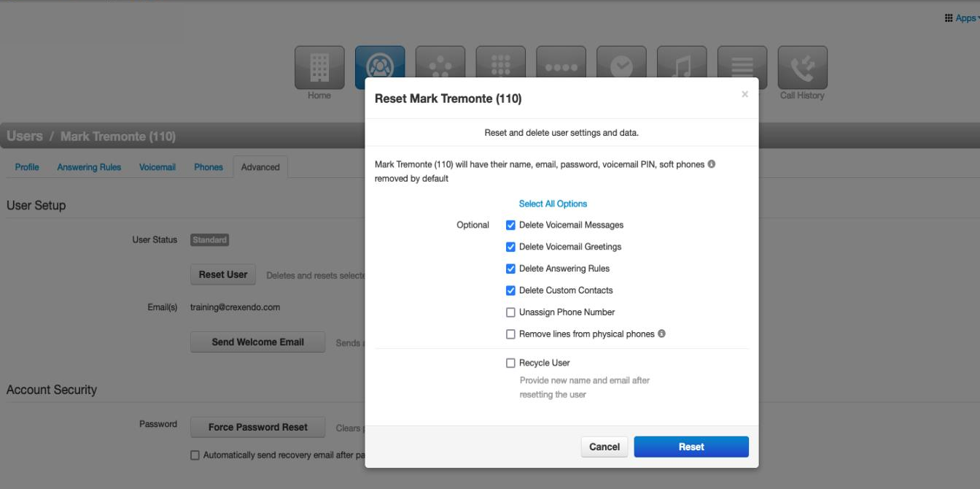Click the Users breadcrumb link
The image size is (980, 489).
click(x=25, y=136)
